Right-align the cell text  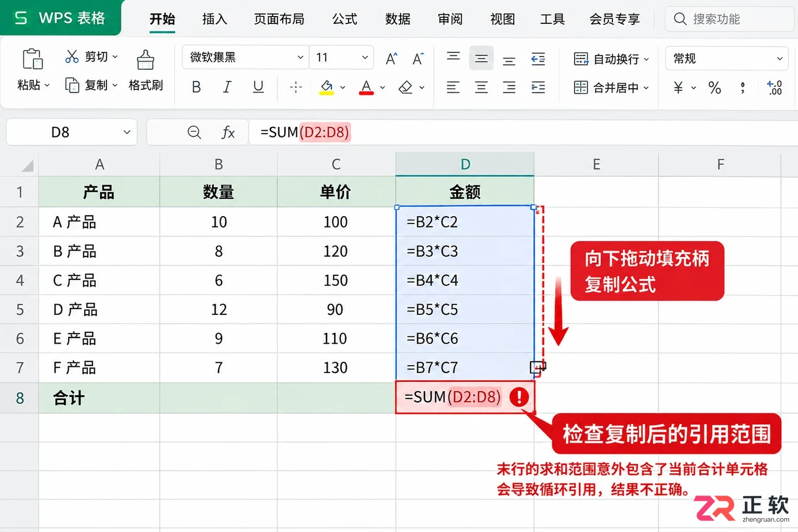click(509, 87)
